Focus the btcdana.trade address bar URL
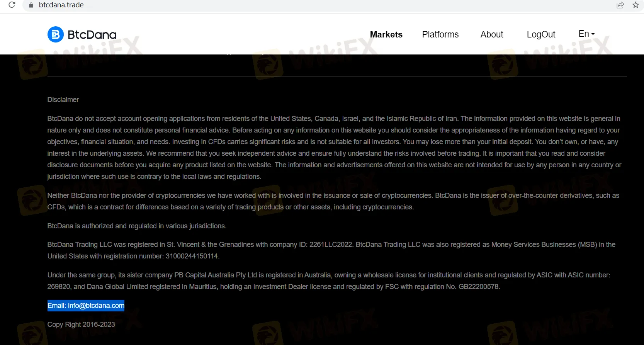Viewport: 644px width, 345px height. 61,5
